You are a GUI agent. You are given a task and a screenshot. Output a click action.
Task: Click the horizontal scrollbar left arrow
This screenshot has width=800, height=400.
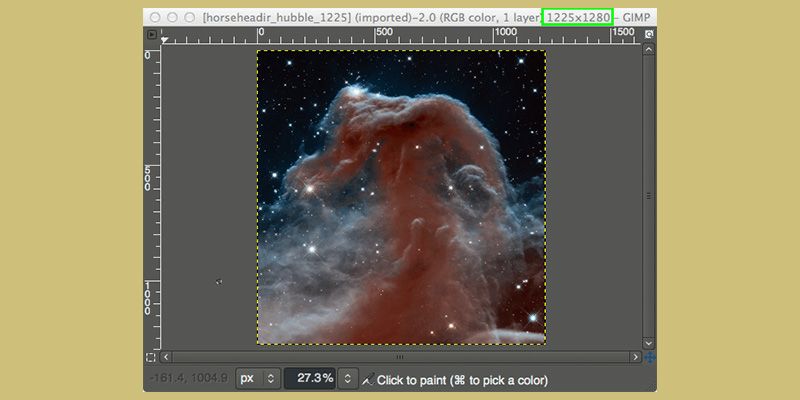[166, 357]
